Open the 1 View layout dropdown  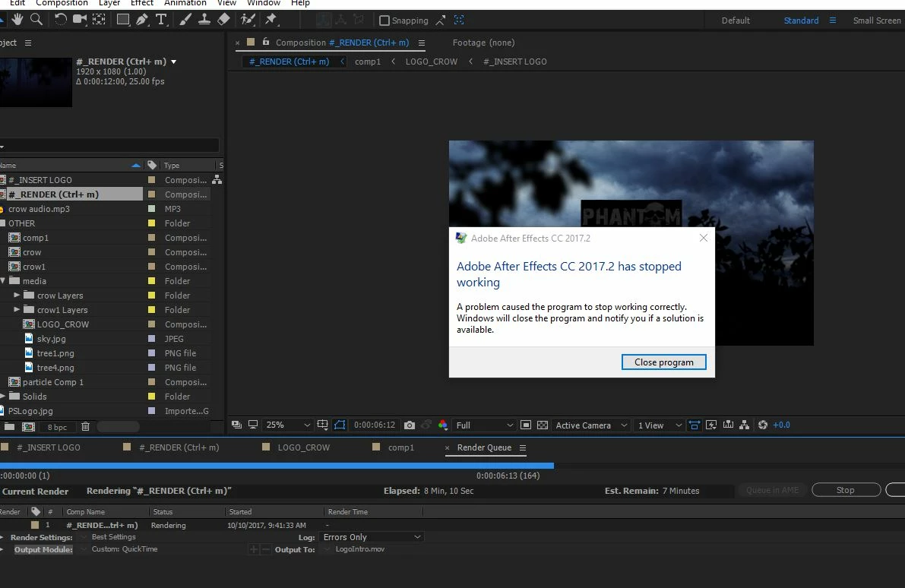point(659,425)
